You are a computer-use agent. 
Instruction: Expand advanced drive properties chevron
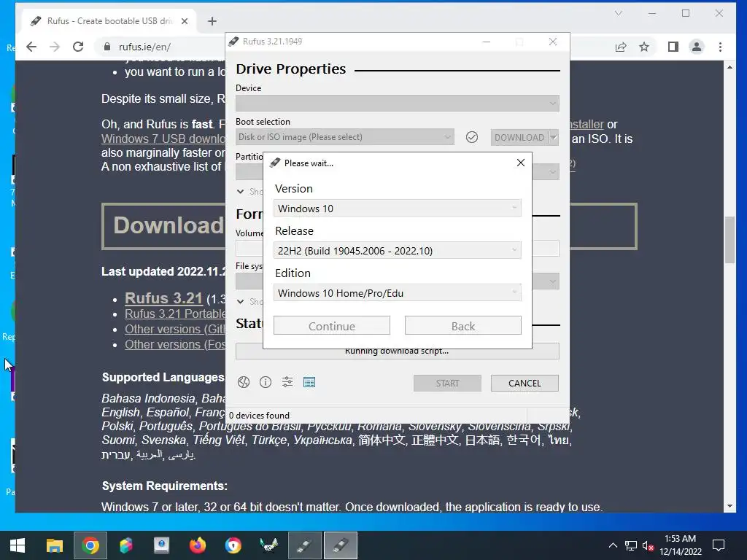coord(240,192)
